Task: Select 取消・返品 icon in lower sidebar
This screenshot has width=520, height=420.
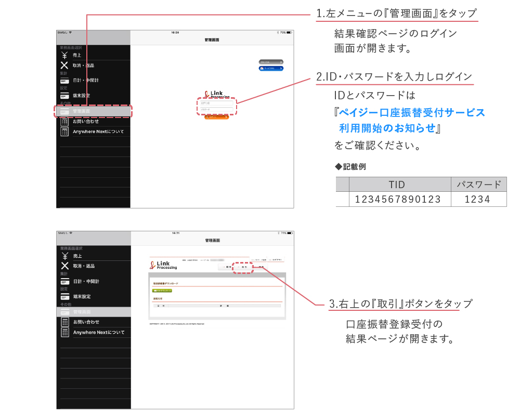Action: coord(63,266)
